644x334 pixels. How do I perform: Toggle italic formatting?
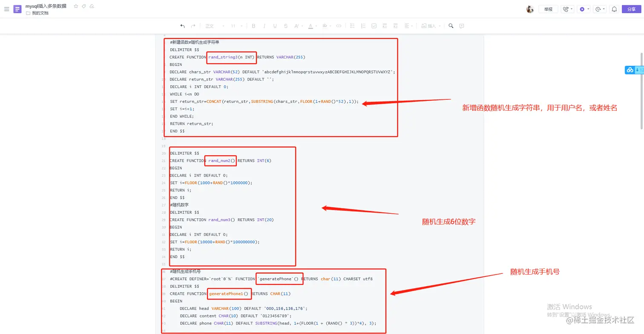click(x=264, y=26)
